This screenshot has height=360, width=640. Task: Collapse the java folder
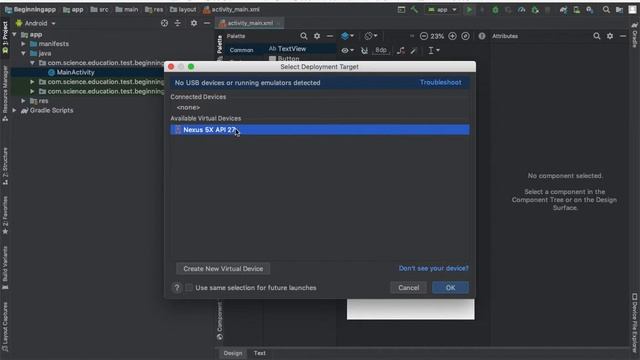coord(23,53)
